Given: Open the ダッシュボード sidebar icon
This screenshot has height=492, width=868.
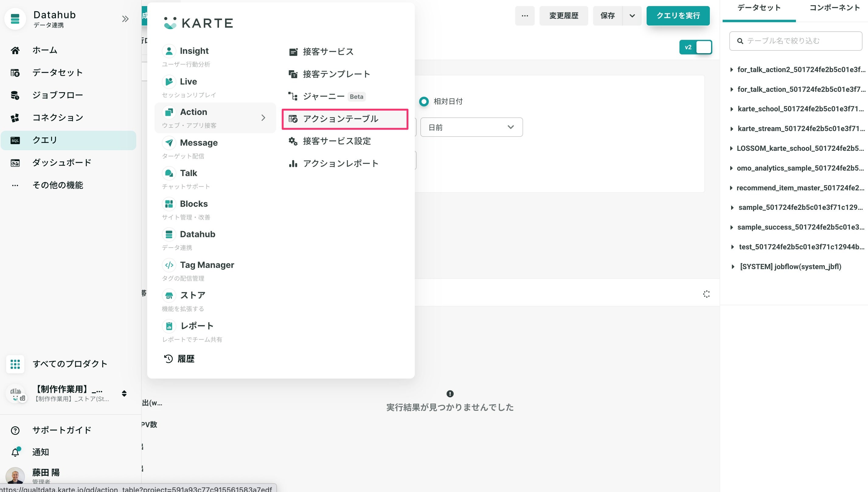Looking at the screenshot, I should [x=15, y=163].
